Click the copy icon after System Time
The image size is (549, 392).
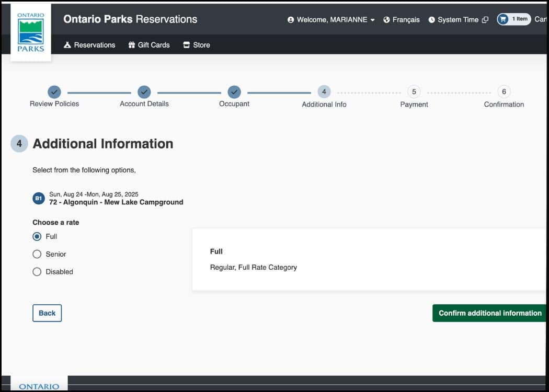coord(485,20)
